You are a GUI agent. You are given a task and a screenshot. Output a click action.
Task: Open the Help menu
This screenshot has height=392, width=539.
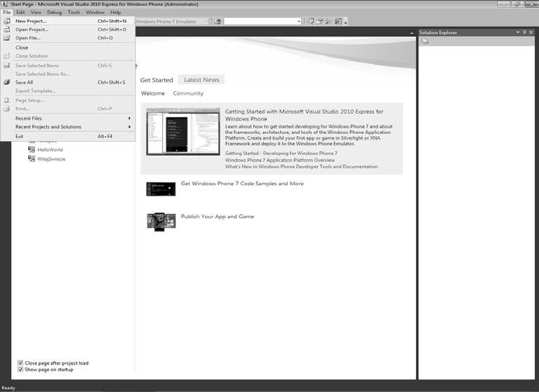coord(116,12)
